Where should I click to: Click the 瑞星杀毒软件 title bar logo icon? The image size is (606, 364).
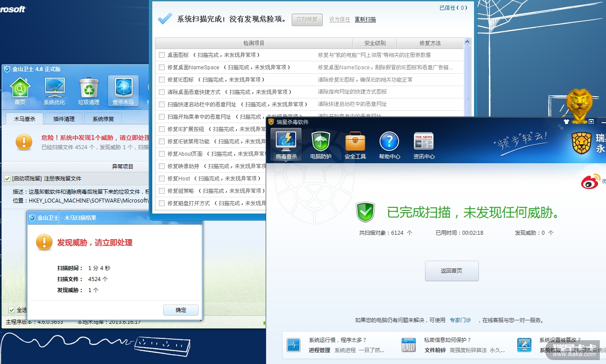click(271, 122)
